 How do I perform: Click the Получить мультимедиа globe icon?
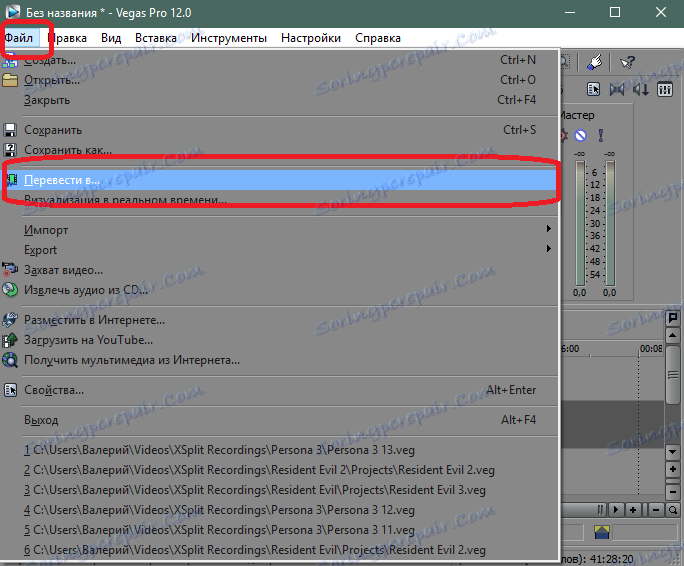[10, 360]
